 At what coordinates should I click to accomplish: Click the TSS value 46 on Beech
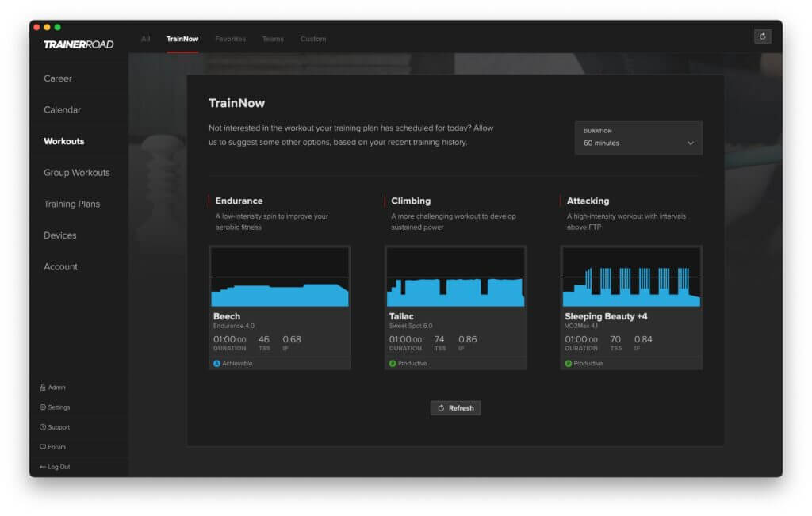pos(264,339)
